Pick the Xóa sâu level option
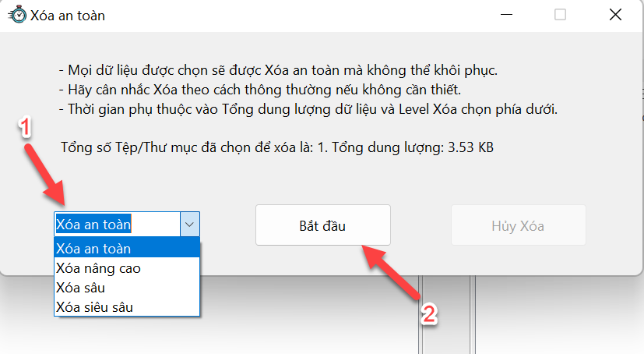 click(127, 288)
